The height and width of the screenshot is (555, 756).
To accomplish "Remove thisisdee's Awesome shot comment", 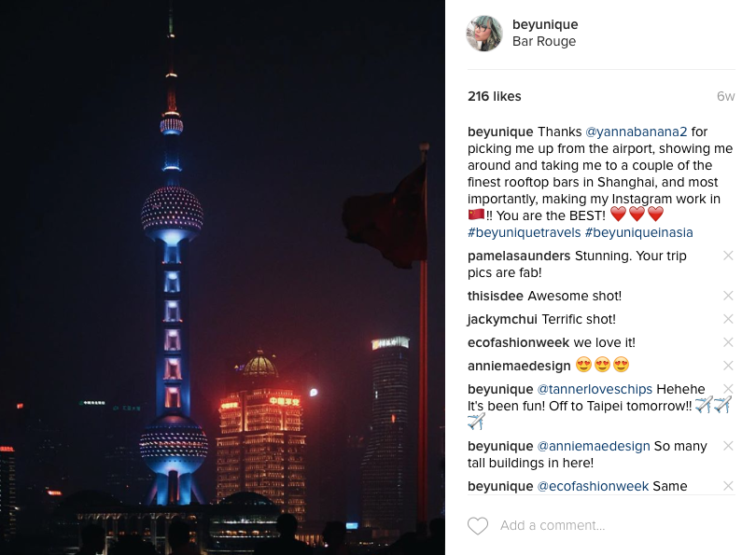I will pyautogui.click(x=728, y=296).
